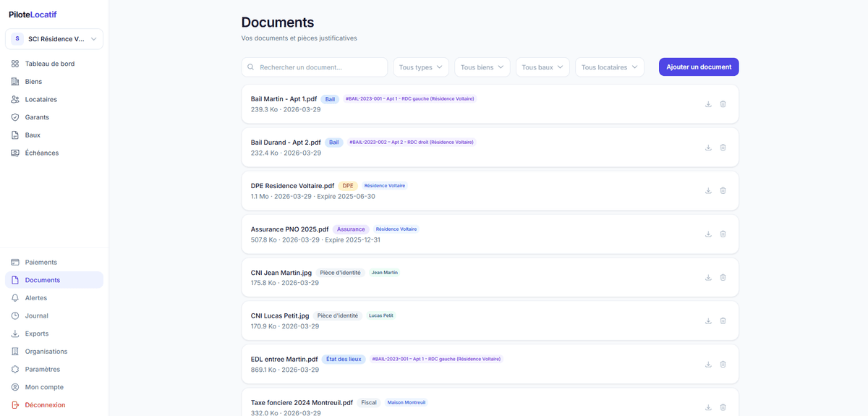
Task: Delete the Assurance PNO 2025.pdf document
Action: tap(723, 234)
